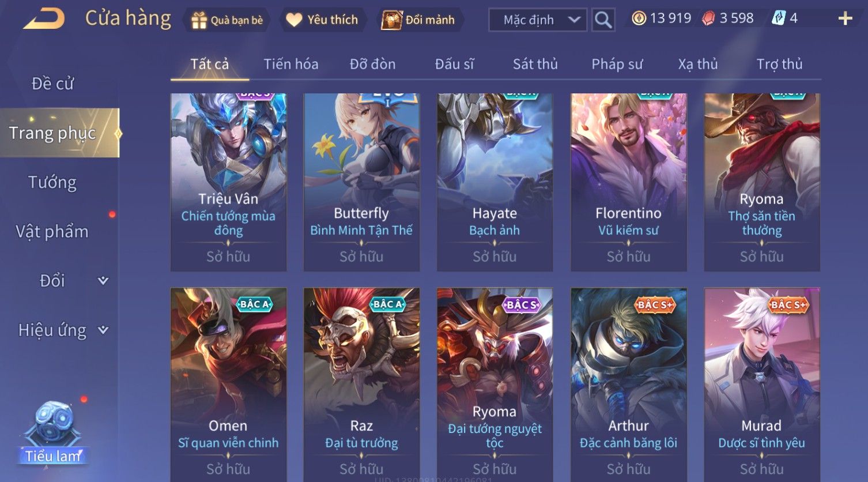Open Butterfly Bình Minh Tận Thế skin

[x=361, y=182]
